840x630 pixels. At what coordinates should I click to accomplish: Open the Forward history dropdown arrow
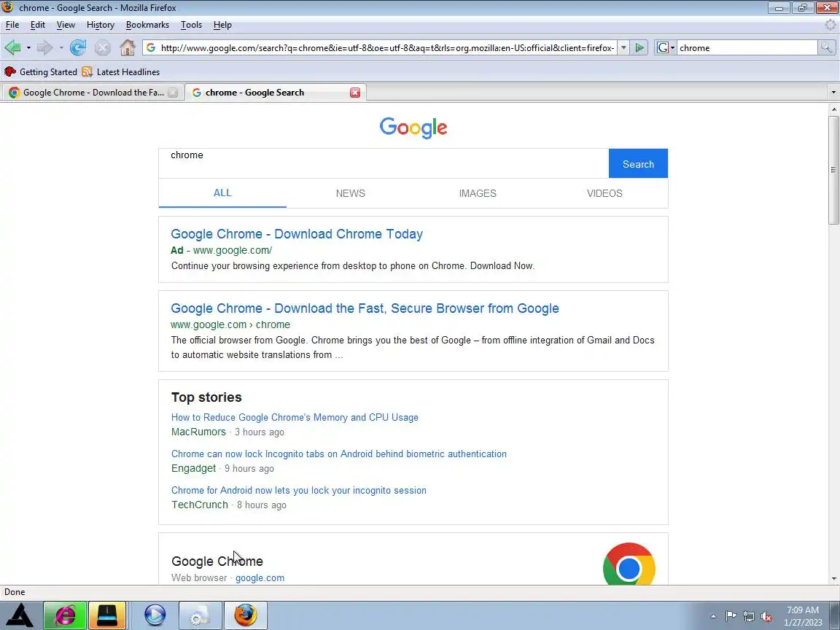pos(61,47)
